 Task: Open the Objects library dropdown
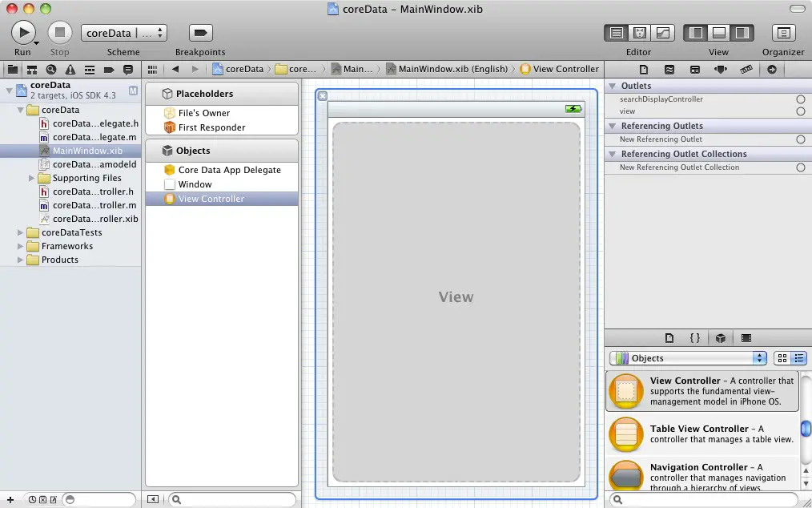pos(688,358)
